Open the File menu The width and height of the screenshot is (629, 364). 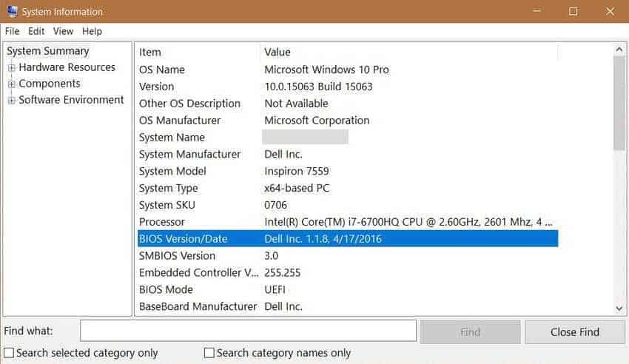point(12,31)
